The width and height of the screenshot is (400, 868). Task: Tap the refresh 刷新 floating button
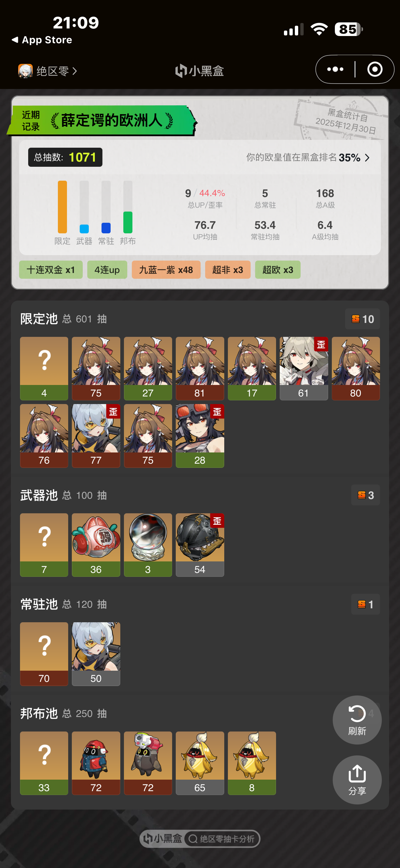pos(357,720)
